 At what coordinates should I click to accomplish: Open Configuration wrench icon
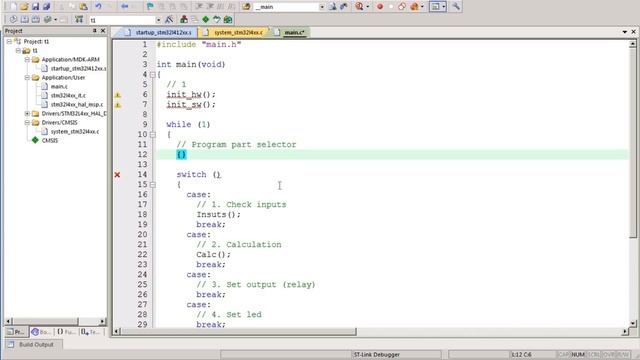(456, 7)
